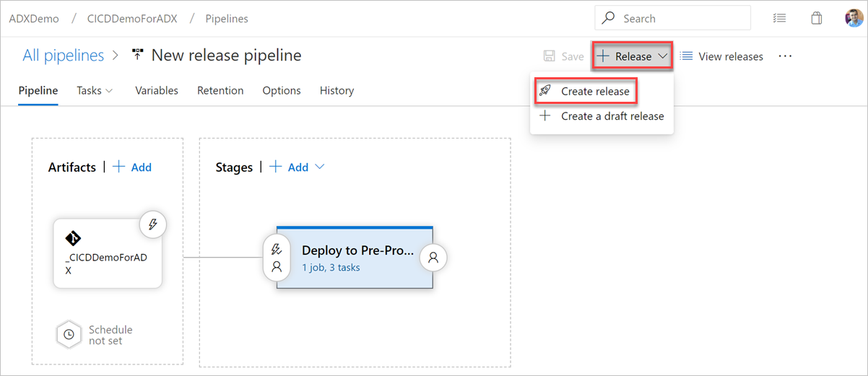Screen dimensions: 868x376
Task: Open the user profile avatar
Action: click(x=854, y=19)
